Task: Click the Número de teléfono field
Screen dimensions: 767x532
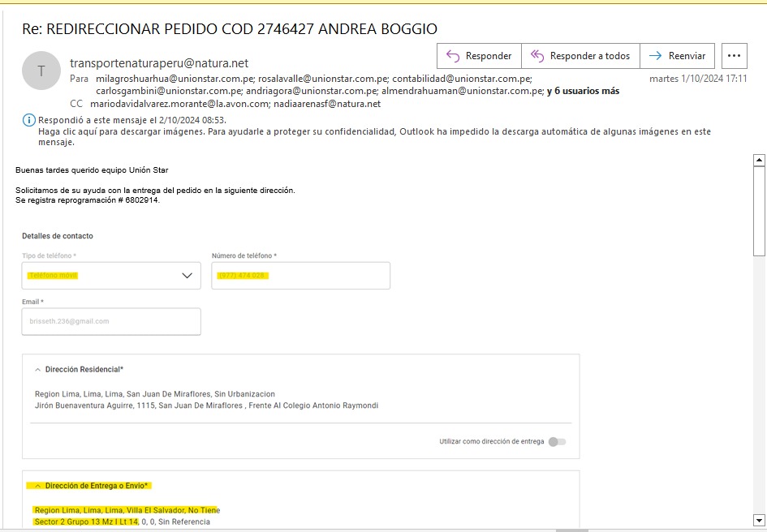Action: click(300, 276)
